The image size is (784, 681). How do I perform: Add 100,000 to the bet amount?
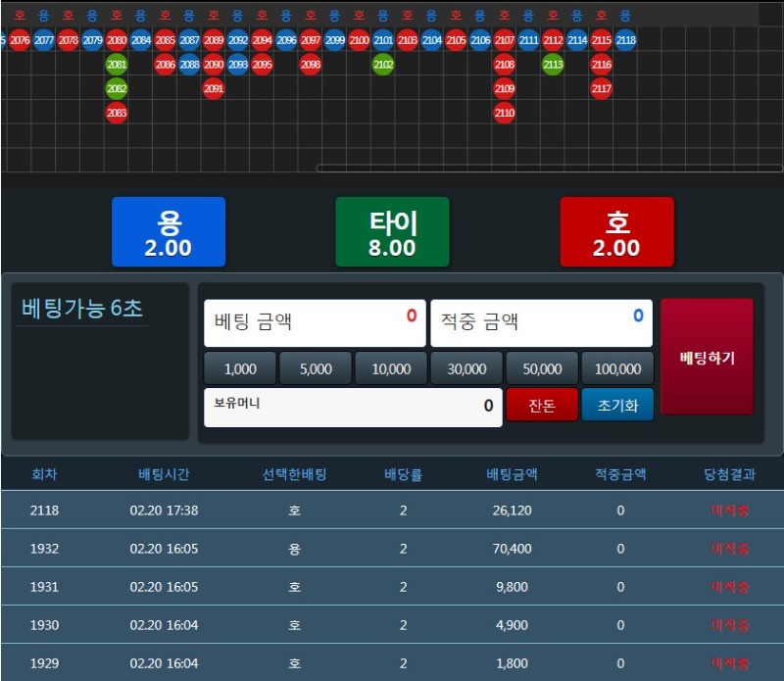[x=617, y=369]
